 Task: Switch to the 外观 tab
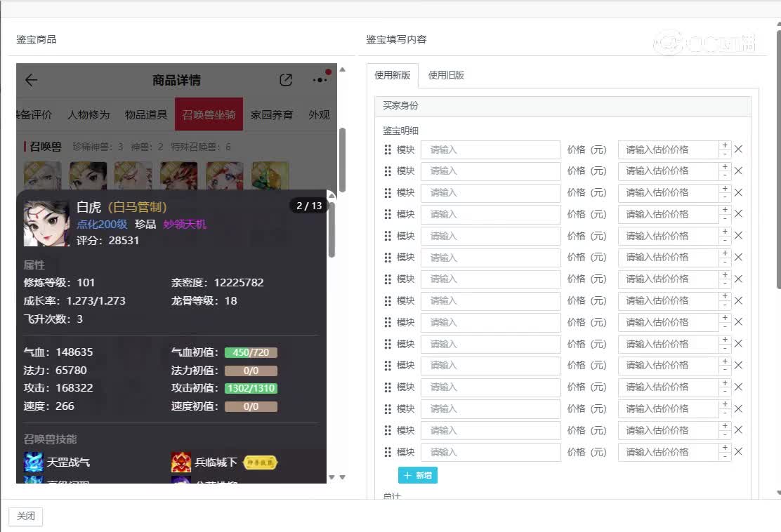coord(319,114)
